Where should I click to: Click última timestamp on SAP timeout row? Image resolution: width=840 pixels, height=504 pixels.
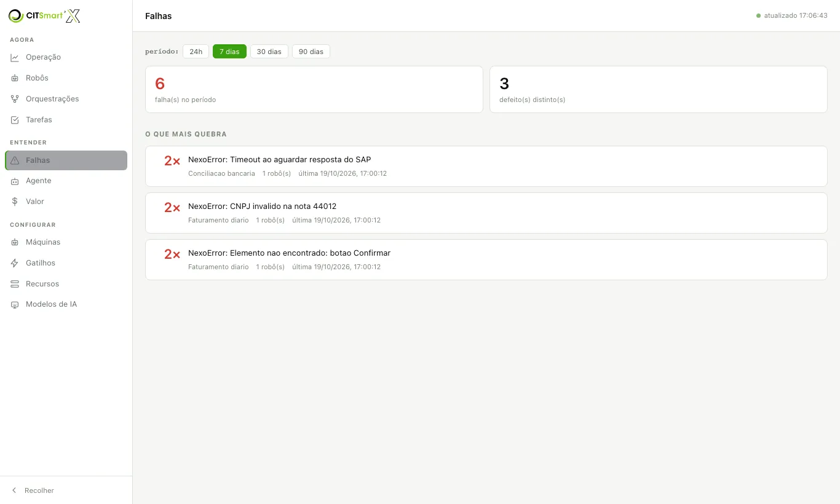343,173
